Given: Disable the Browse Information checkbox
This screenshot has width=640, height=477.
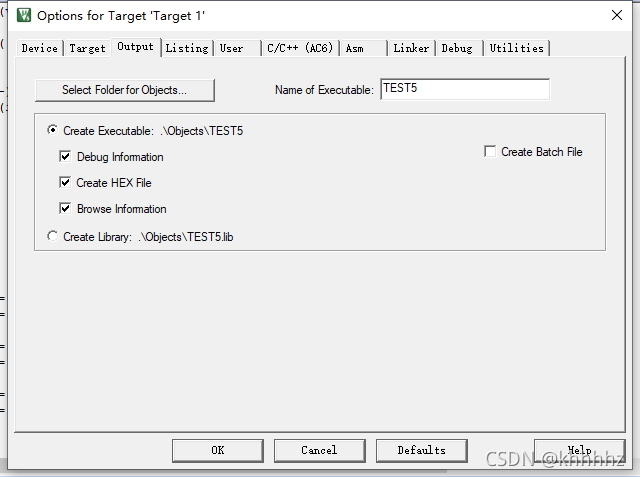Looking at the screenshot, I should pyautogui.click(x=65, y=208).
